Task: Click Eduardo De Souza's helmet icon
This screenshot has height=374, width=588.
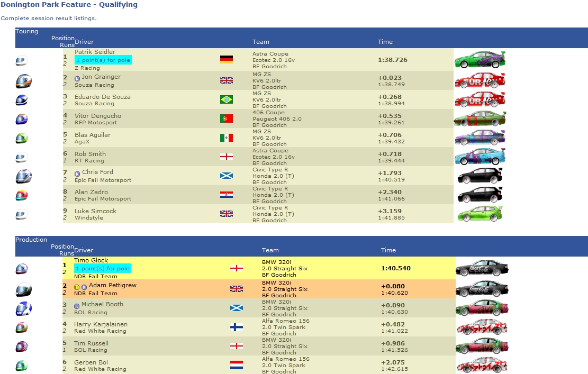Action: pyautogui.click(x=21, y=100)
